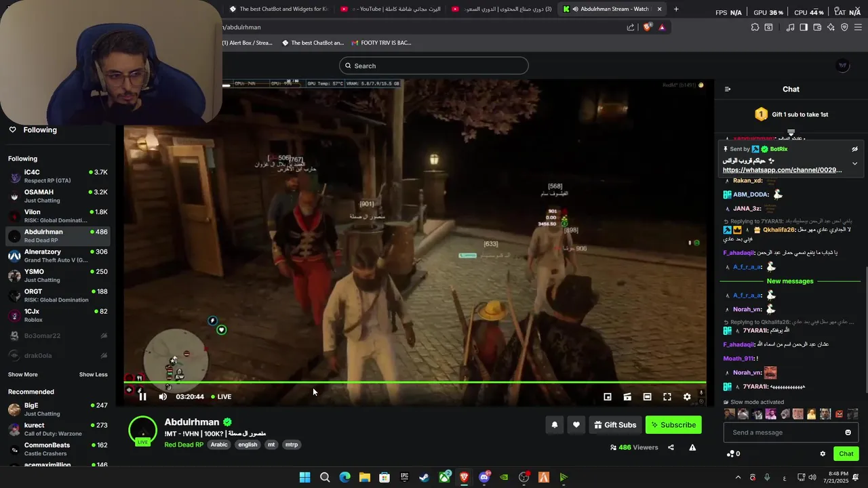Open Alneratzory channel in sidebar
The image size is (868, 488).
[x=58, y=256]
